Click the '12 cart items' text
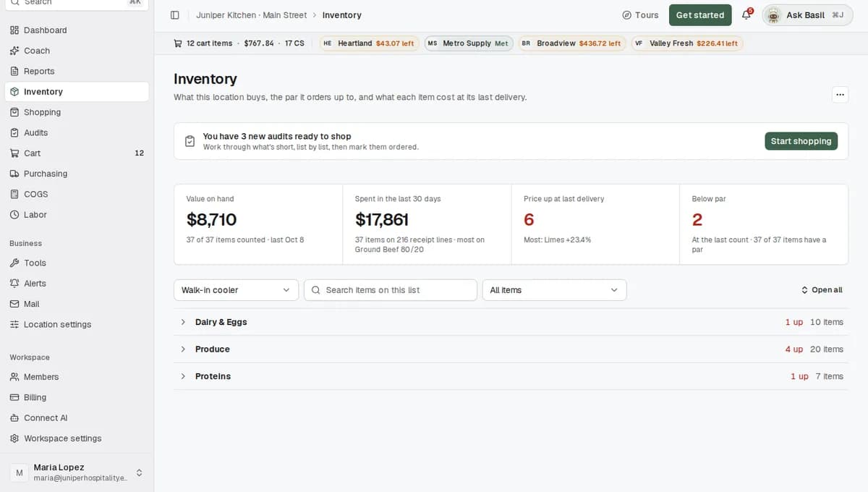This screenshot has width=868, height=492. (x=209, y=43)
